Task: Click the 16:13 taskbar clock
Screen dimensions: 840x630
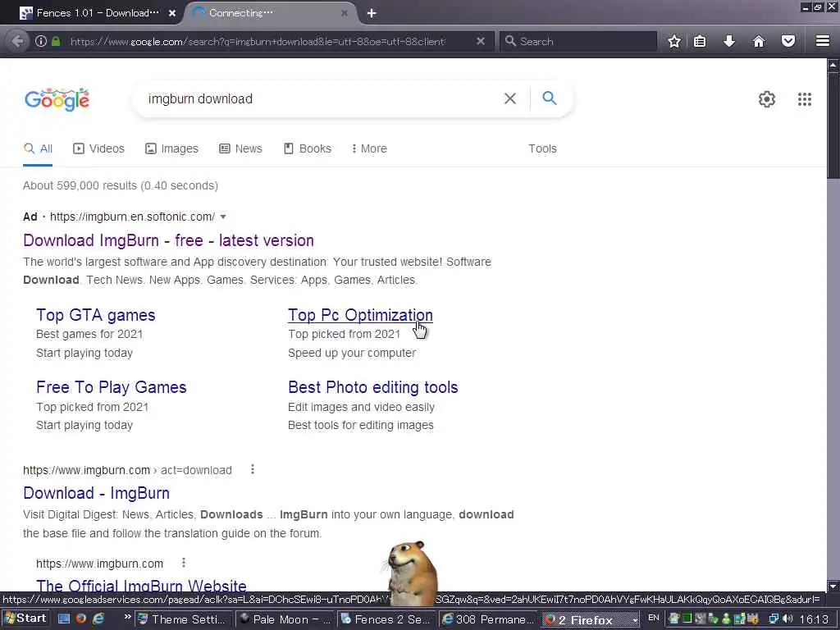Action: click(x=814, y=619)
